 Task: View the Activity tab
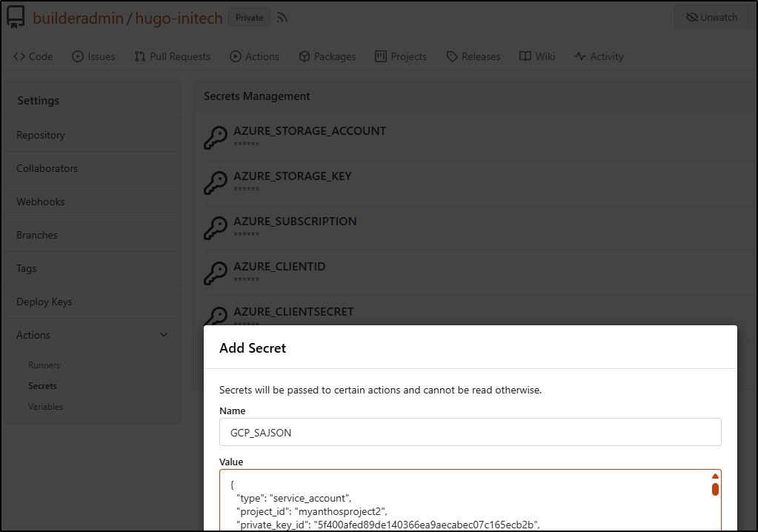[x=599, y=56]
